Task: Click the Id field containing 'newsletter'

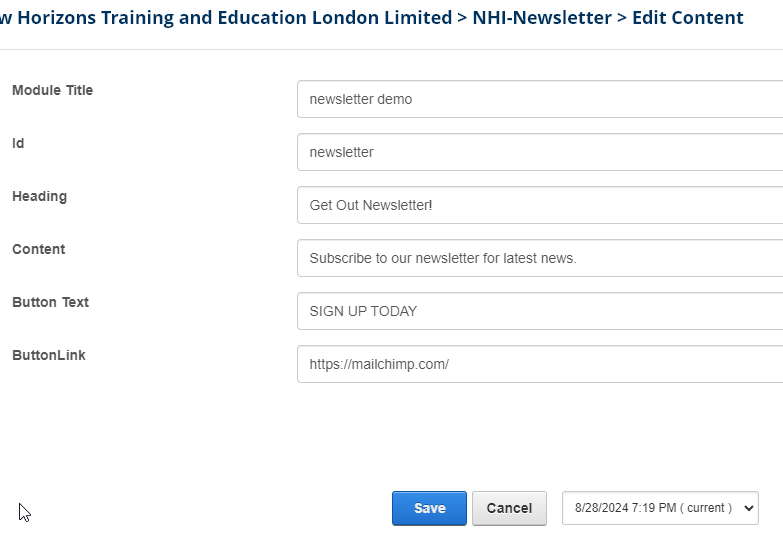Action: click(540, 152)
